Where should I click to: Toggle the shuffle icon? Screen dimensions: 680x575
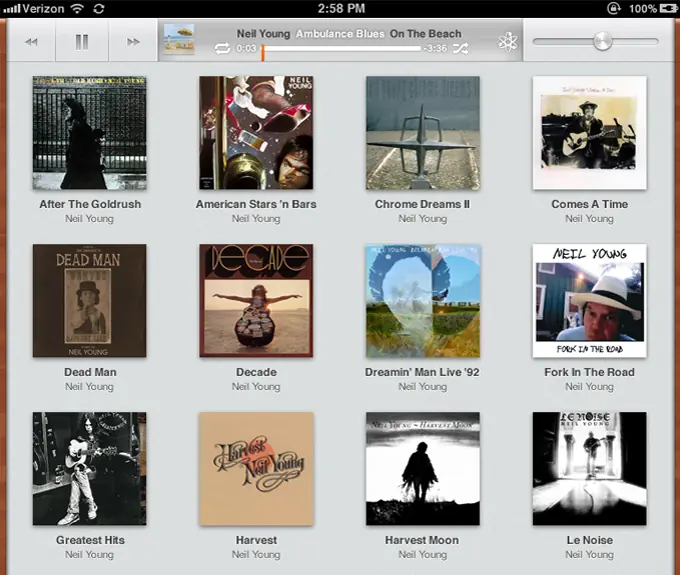[460, 49]
